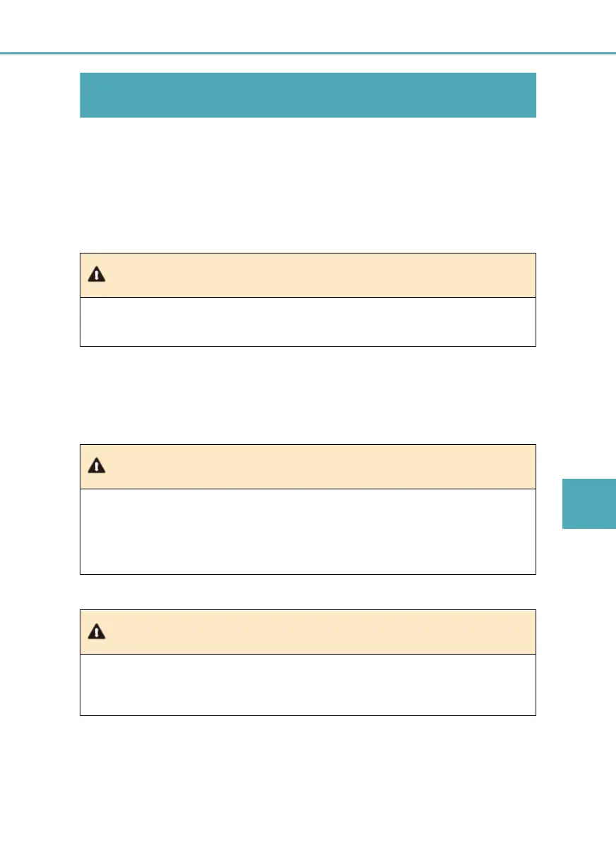Click the blank footer area below last caution box
The width and height of the screenshot is (616, 865).
tap(308, 791)
